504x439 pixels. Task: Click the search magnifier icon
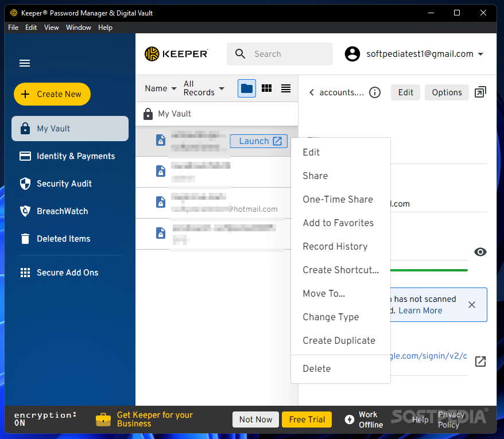pyautogui.click(x=240, y=54)
